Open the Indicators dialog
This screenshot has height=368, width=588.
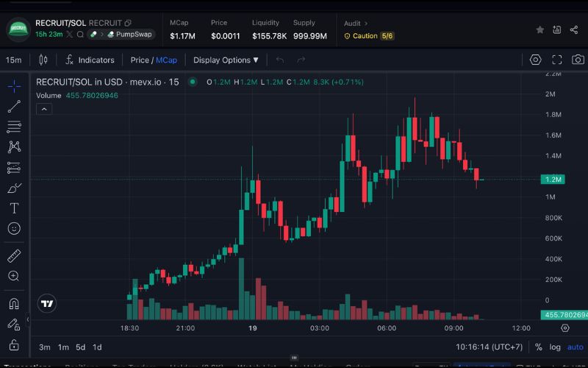pyautogui.click(x=90, y=60)
